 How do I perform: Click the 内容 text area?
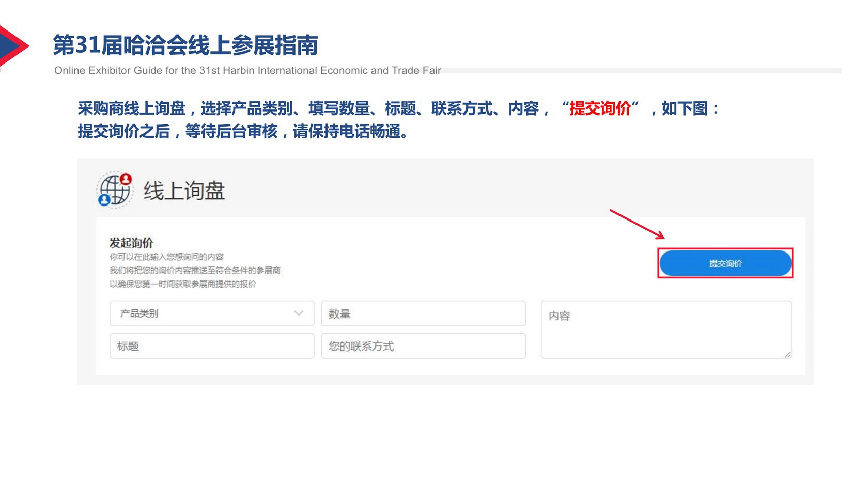(667, 329)
